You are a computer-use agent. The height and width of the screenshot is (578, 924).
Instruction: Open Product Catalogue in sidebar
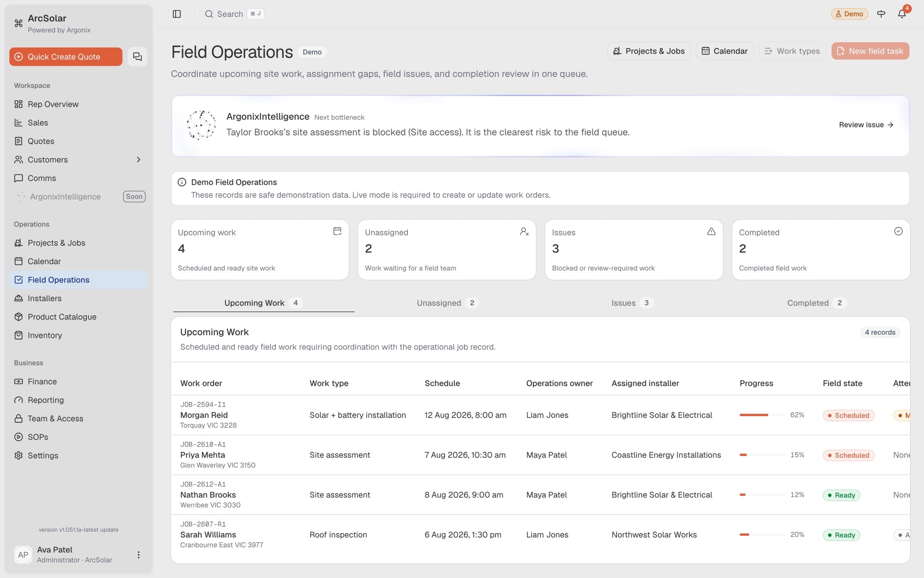[x=79, y=317]
